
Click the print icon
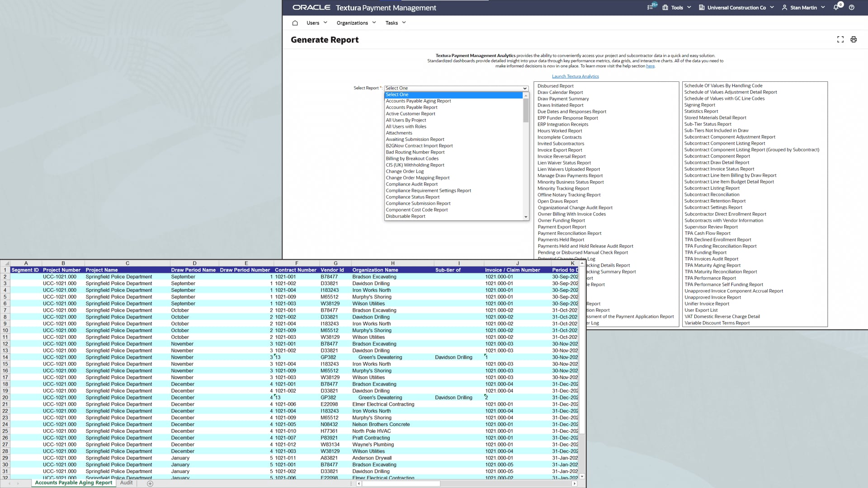pos(854,40)
